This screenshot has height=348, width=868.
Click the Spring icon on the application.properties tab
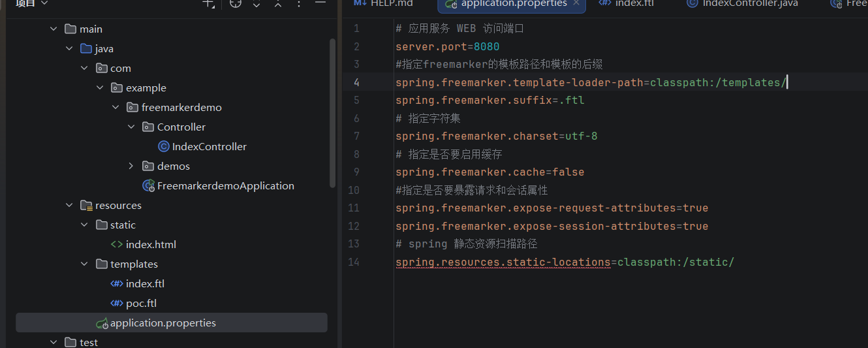pyautogui.click(x=451, y=3)
